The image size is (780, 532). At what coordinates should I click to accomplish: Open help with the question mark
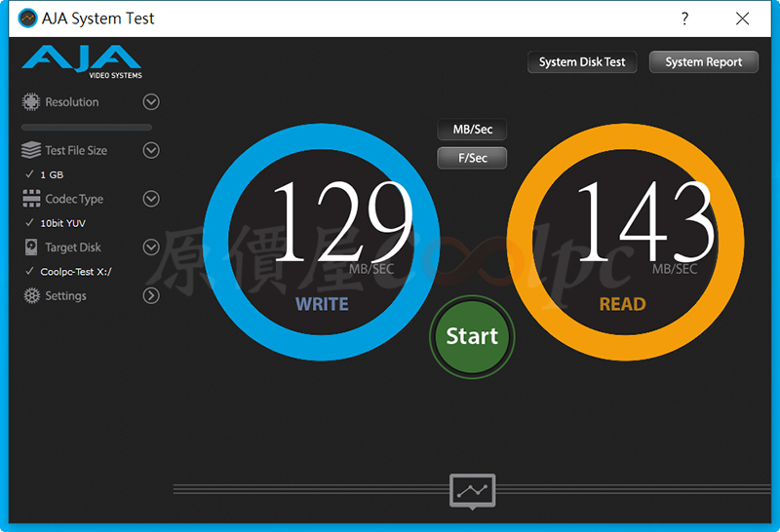(685, 19)
